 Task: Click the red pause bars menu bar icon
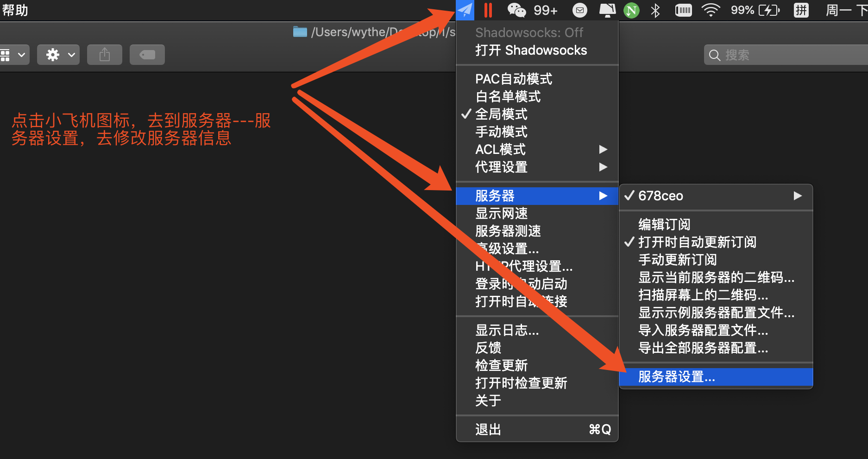pyautogui.click(x=488, y=10)
